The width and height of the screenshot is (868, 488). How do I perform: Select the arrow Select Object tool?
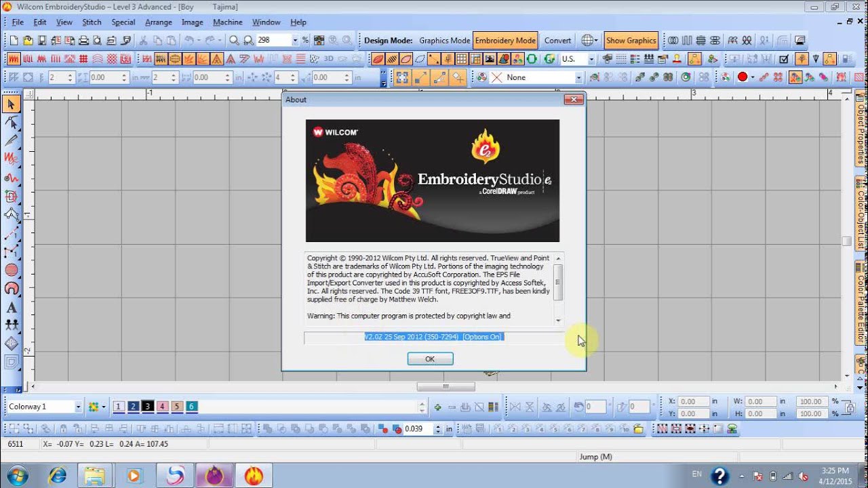[x=11, y=104]
